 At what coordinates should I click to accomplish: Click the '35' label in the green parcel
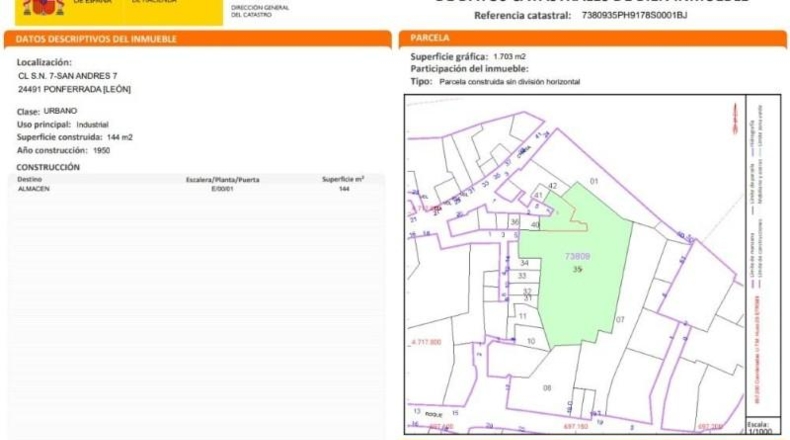point(577,270)
